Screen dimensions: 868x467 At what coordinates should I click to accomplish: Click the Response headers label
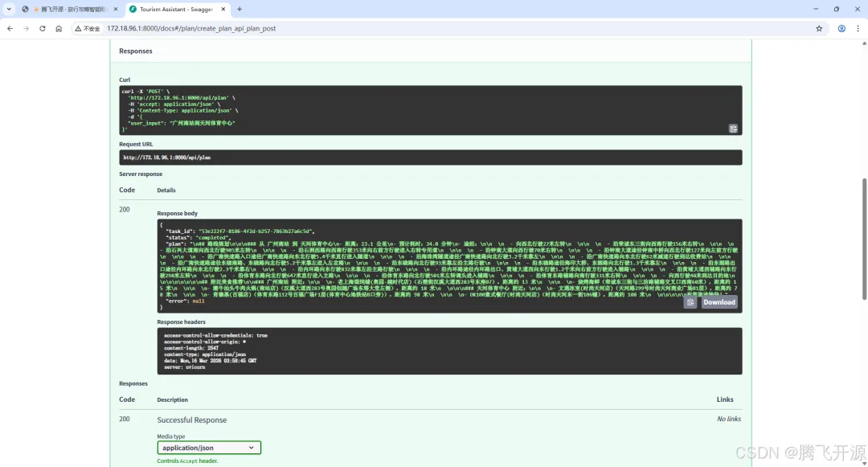pos(181,322)
